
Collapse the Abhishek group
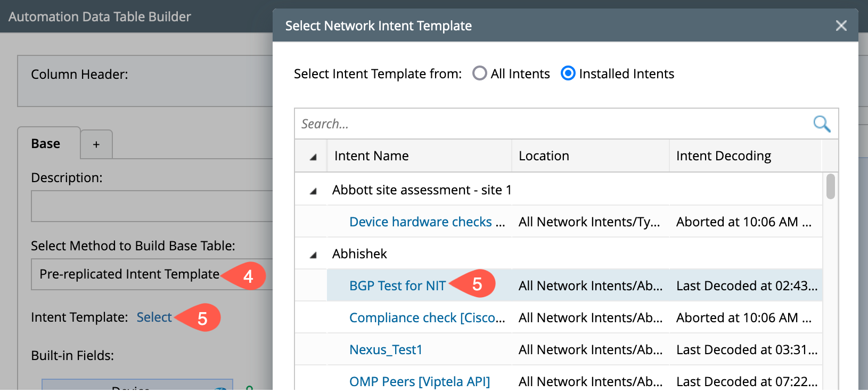[313, 255]
